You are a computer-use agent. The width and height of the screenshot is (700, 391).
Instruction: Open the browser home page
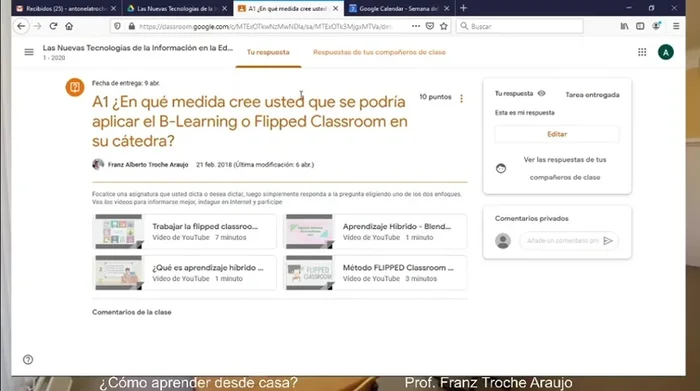click(69, 26)
